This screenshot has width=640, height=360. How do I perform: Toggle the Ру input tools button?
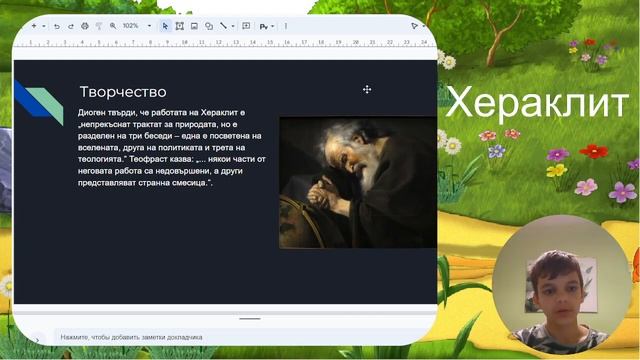pos(264,27)
